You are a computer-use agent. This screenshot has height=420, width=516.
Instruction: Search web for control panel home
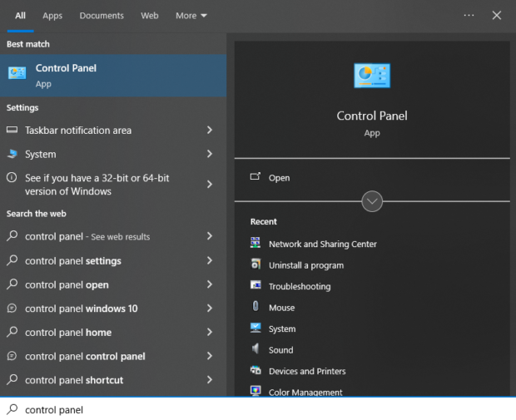coord(113,333)
